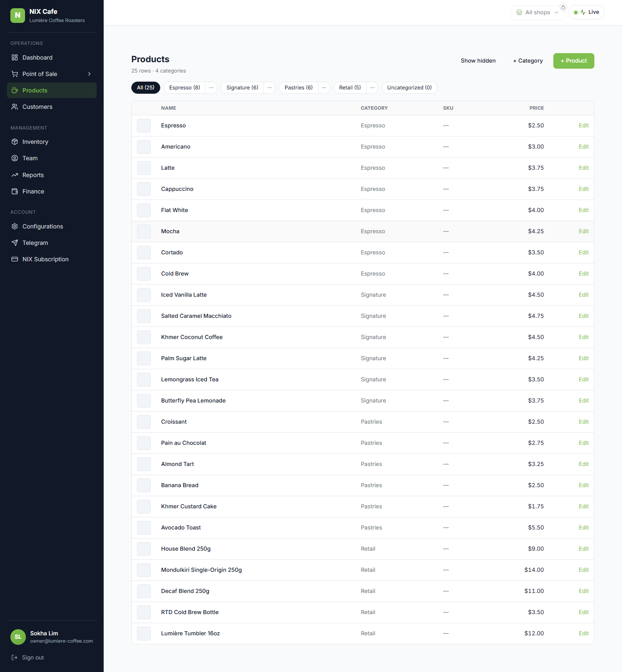Open Finance from the sidebar
This screenshot has height=672, width=622.
coord(52,191)
